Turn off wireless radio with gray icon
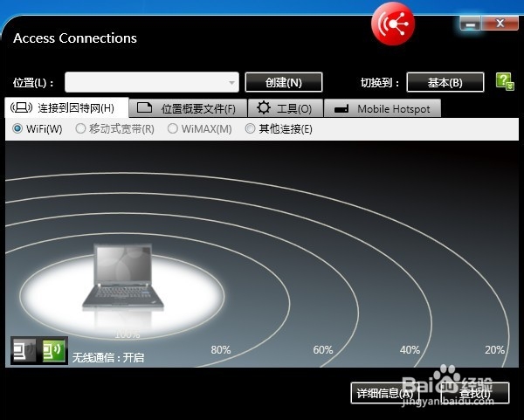Image resolution: width=524 pixels, height=420 pixels. pyautogui.click(x=24, y=350)
